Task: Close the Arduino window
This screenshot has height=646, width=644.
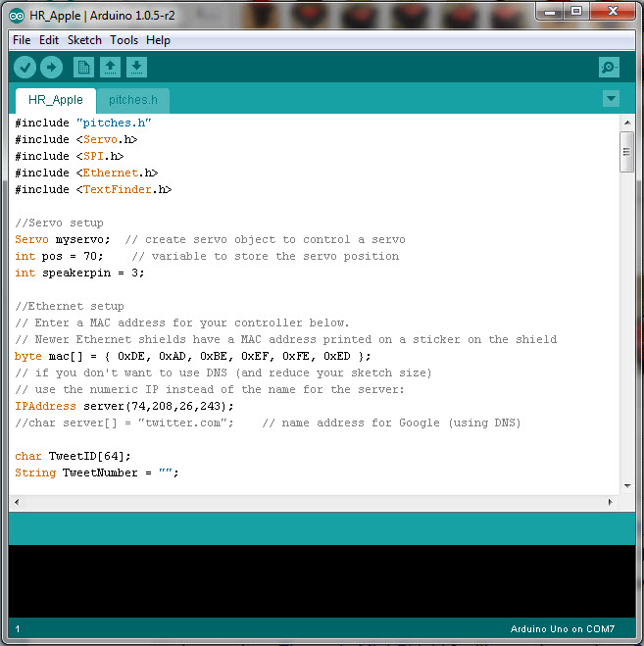Action: (x=613, y=12)
